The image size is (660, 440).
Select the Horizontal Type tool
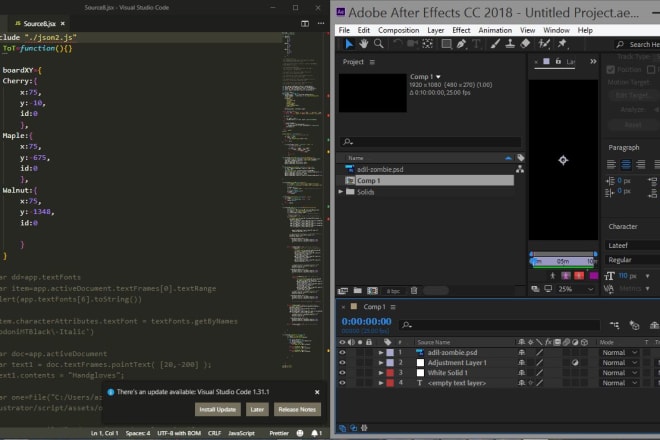[476, 43]
